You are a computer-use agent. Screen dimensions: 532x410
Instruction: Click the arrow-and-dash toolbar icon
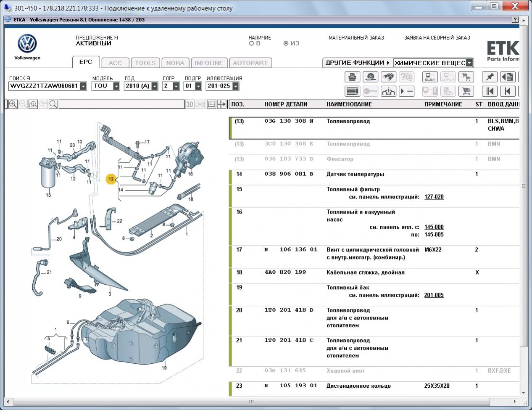coord(407,91)
